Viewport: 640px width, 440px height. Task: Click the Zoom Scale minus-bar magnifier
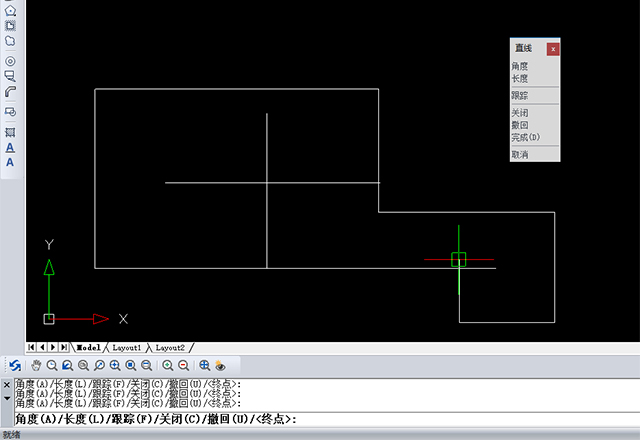pos(147,365)
